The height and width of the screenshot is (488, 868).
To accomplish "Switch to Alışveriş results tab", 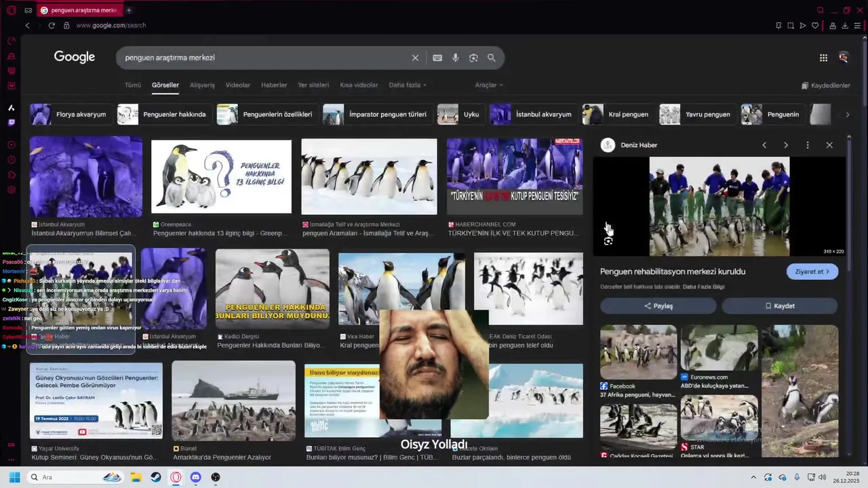I will (202, 85).
